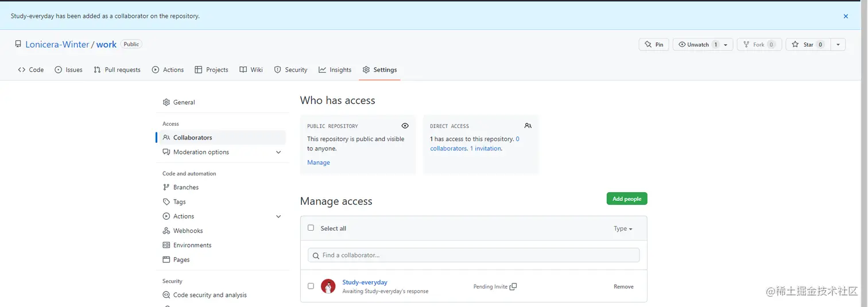Dismiss the collaborator added notification banner
This screenshot has height=307, width=868.
pos(846,17)
